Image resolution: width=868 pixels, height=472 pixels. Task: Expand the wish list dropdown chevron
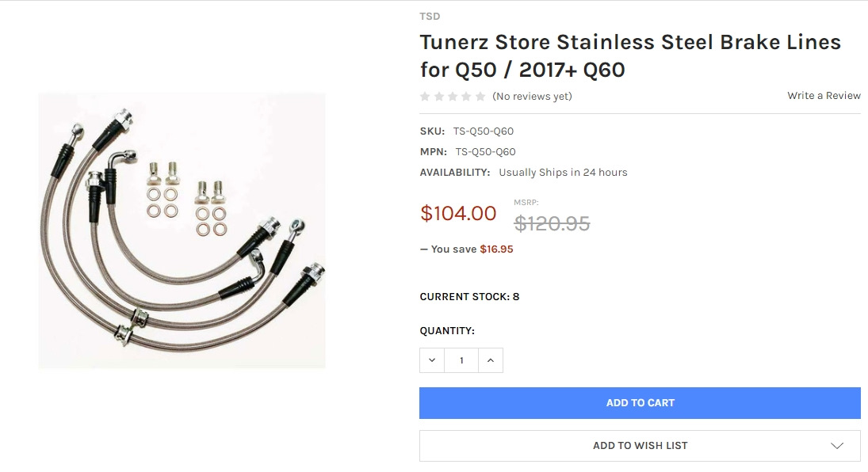tap(837, 446)
